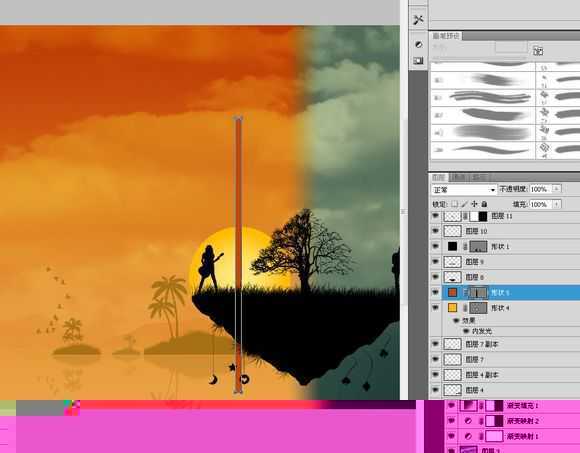Click the lock position cross-arrow icon
Viewport: 580px width, 453px height.
click(x=474, y=204)
